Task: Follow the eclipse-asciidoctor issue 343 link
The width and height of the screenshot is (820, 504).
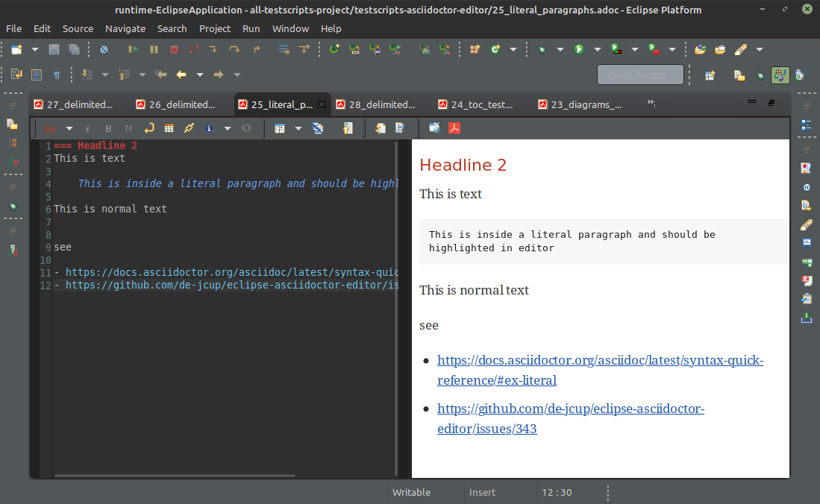Action: click(x=571, y=409)
